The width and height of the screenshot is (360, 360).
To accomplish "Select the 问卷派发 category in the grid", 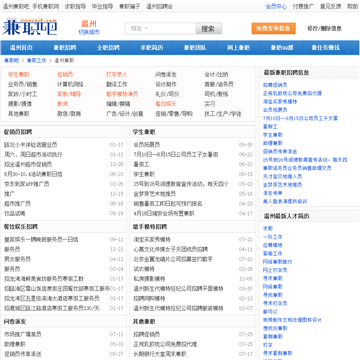I will pos(166,75).
